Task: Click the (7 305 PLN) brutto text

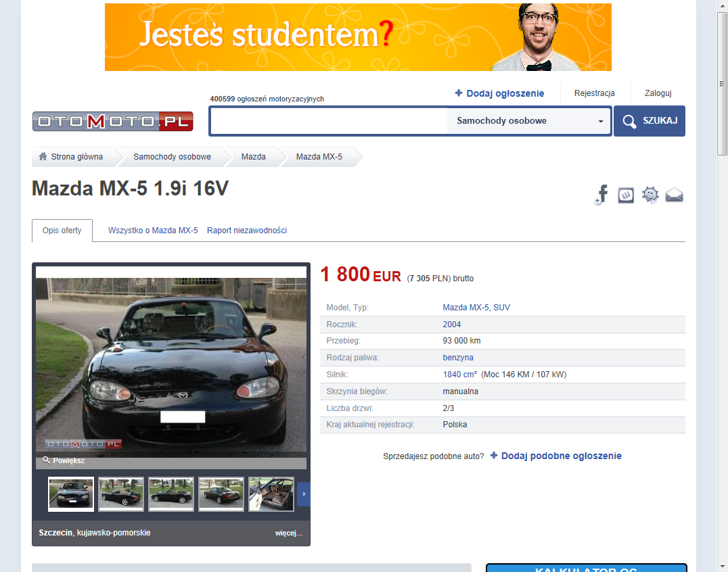Action: (x=440, y=279)
